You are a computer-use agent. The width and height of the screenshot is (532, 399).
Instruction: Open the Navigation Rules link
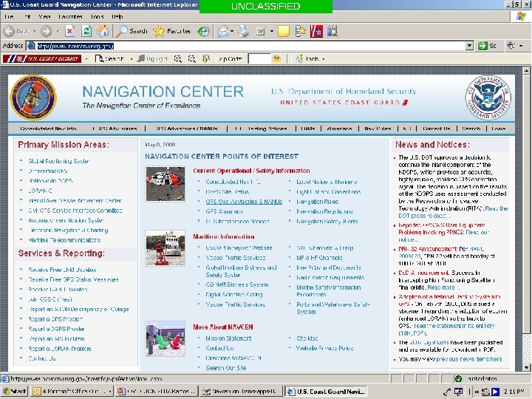coord(317,202)
